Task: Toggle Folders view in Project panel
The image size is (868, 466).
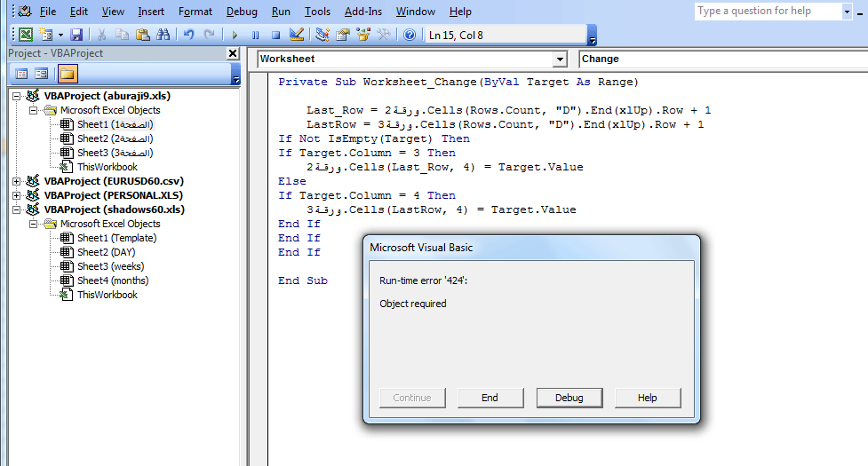Action: pos(68,74)
